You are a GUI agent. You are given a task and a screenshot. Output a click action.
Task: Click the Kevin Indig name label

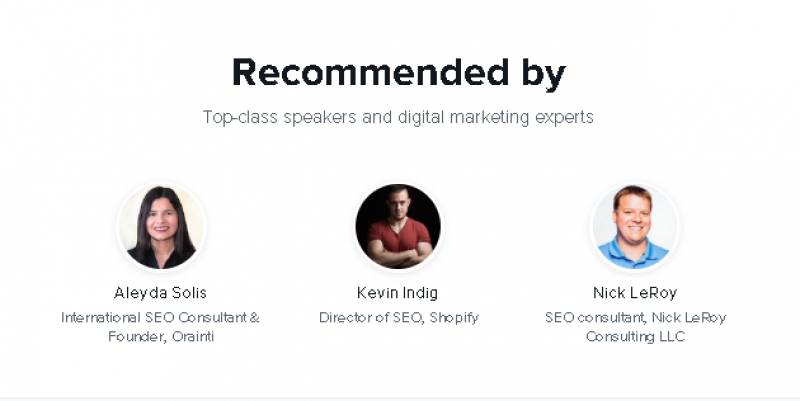[398, 293]
